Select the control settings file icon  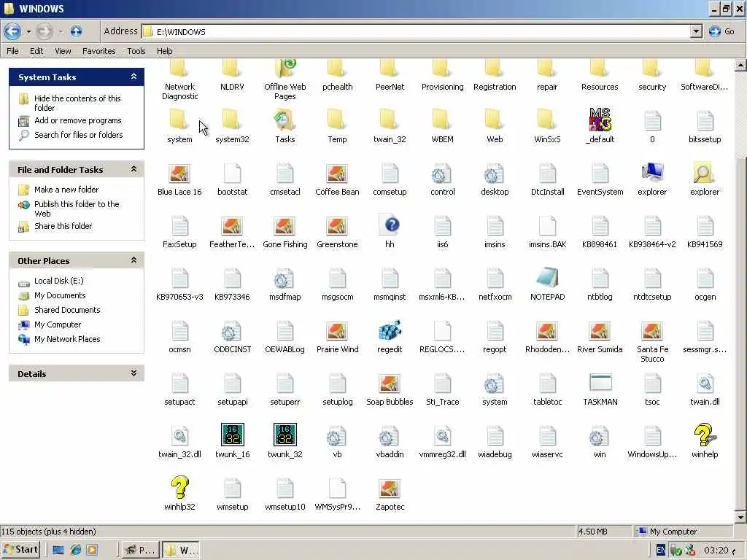(442, 174)
